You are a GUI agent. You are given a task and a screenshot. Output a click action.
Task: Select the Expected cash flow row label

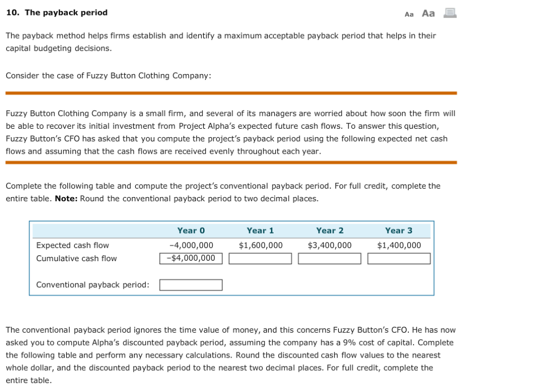[72, 245]
